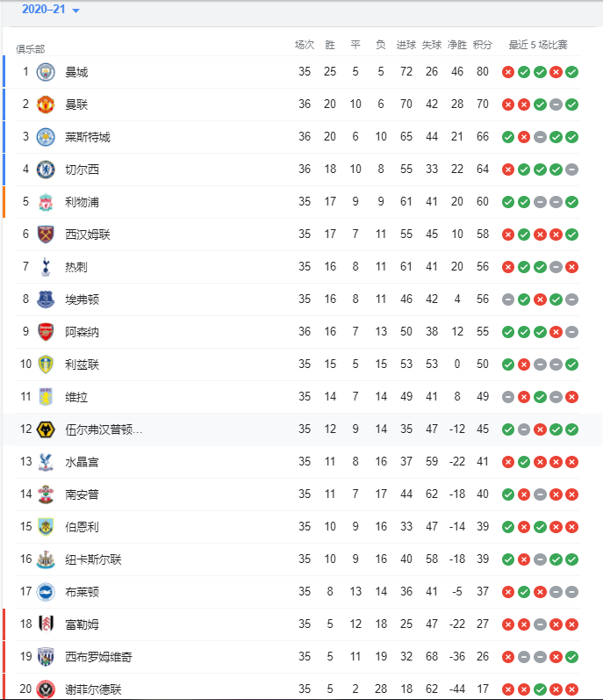Click the Liverpool club crest
Image resolution: width=603 pixels, height=700 pixels.
tap(46, 202)
